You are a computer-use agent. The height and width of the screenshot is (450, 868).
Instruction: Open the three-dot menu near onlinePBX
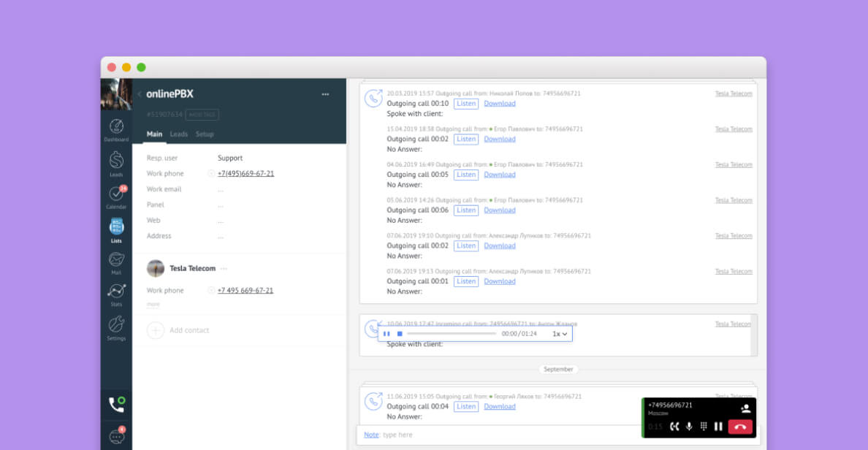click(326, 94)
